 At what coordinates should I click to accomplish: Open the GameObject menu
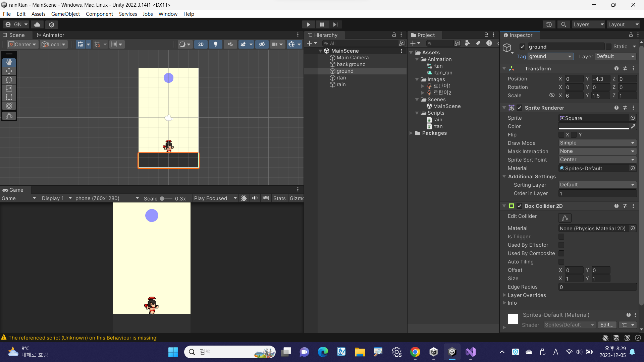click(65, 14)
